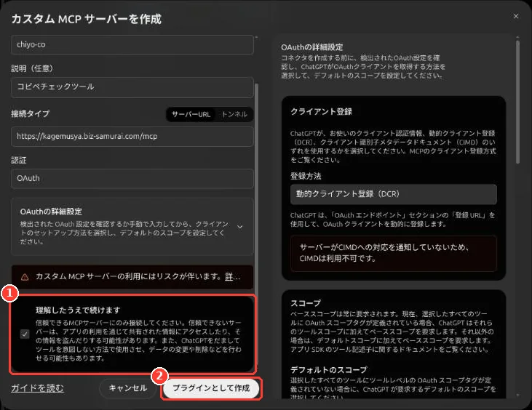The image size is (532, 410).
Task: Open the 詳… link in risk warning
Action: (233, 277)
